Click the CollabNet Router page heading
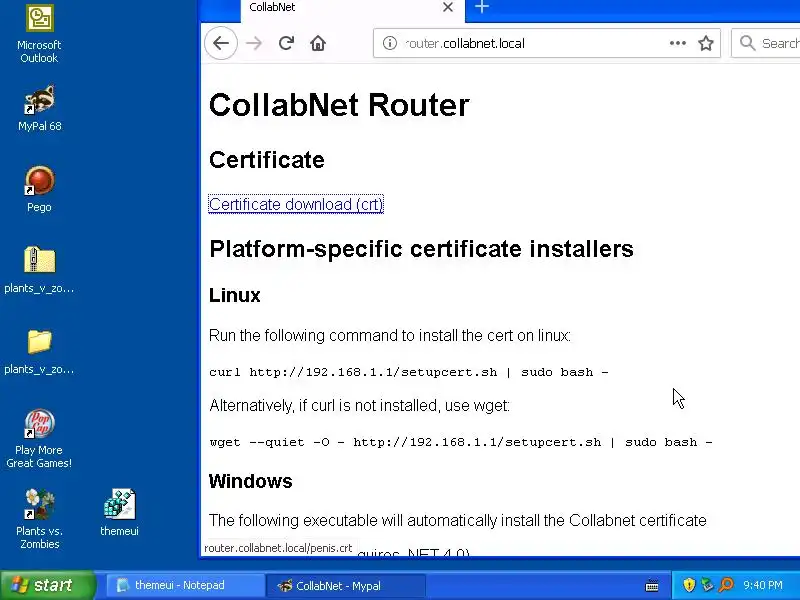The width and height of the screenshot is (800, 600). [339, 105]
